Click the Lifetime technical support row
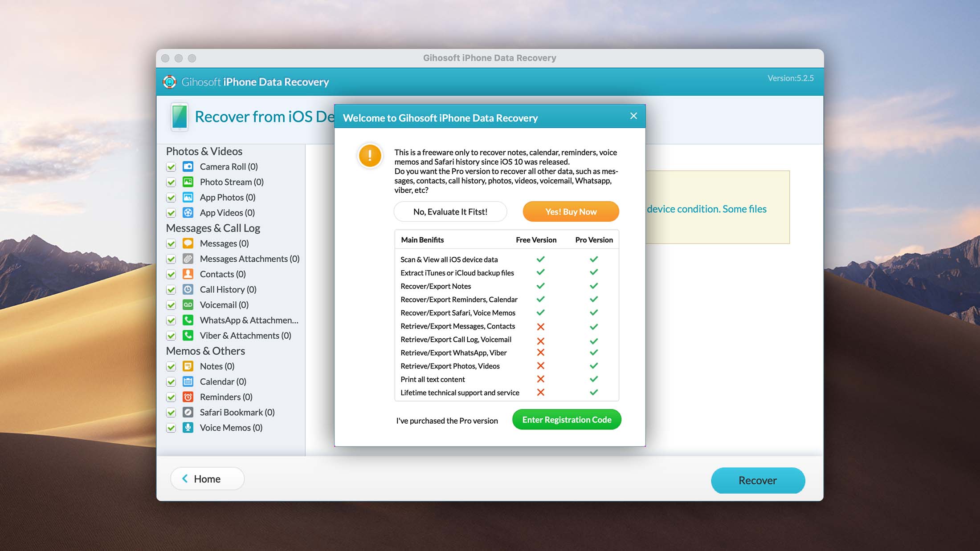The height and width of the screenshot is (551, 980). pos(506,393)
